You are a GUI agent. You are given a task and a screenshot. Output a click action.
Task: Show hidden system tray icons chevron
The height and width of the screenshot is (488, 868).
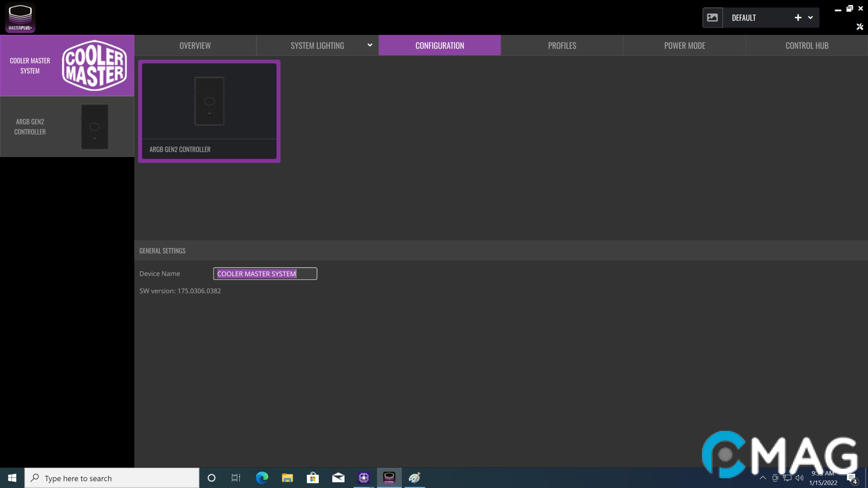(762, 478)
